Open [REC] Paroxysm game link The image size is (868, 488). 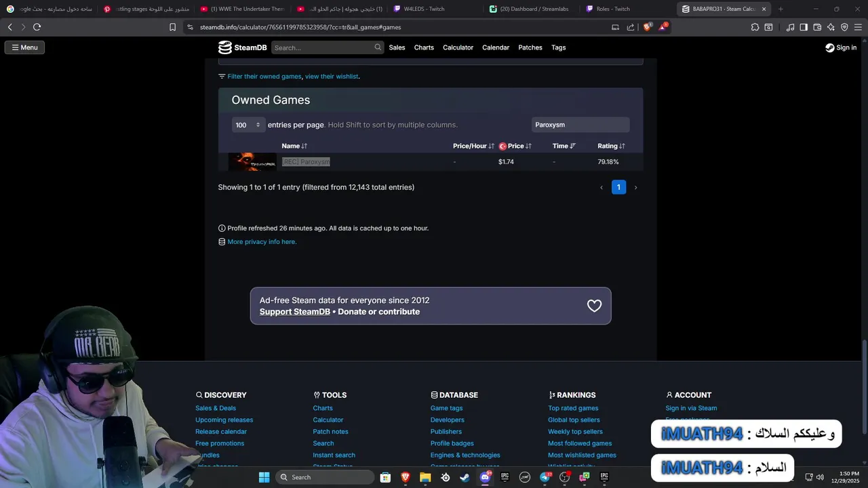(x=306, y=162)
